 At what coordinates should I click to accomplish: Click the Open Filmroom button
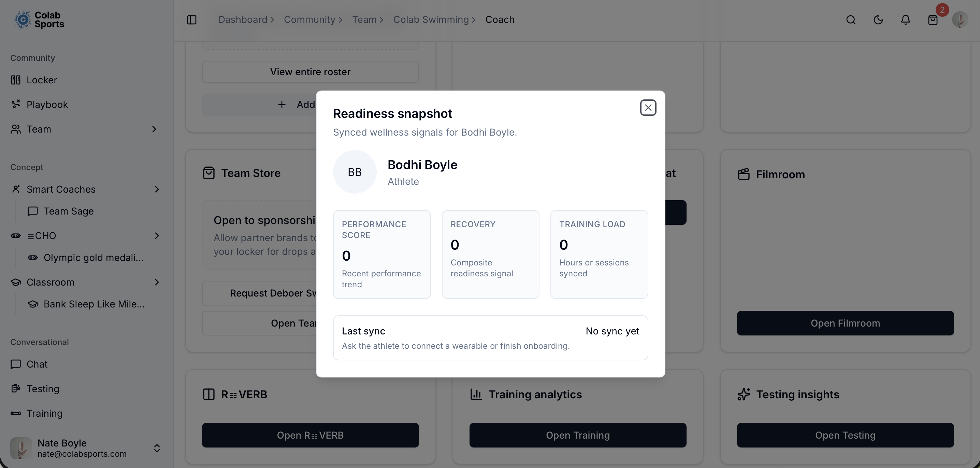[845, 323]
